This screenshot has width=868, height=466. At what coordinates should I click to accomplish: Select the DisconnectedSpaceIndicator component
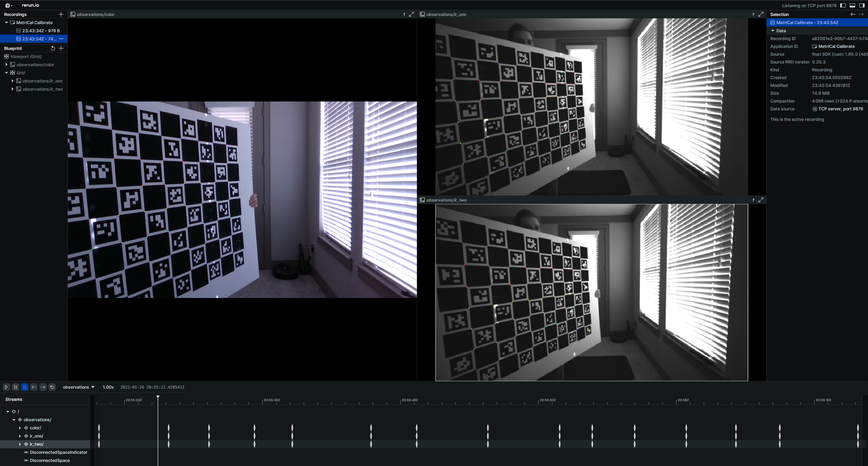[x=56, y=452]
